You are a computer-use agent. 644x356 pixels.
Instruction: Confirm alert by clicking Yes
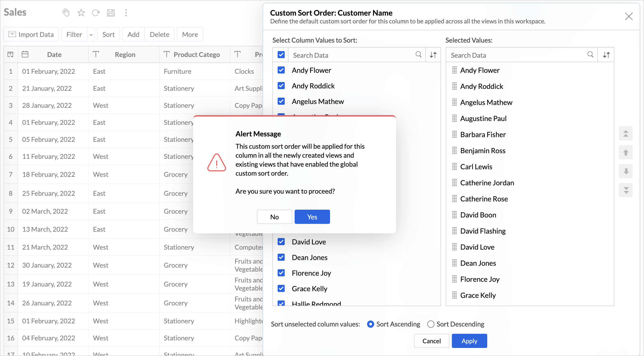click(312, 217)
